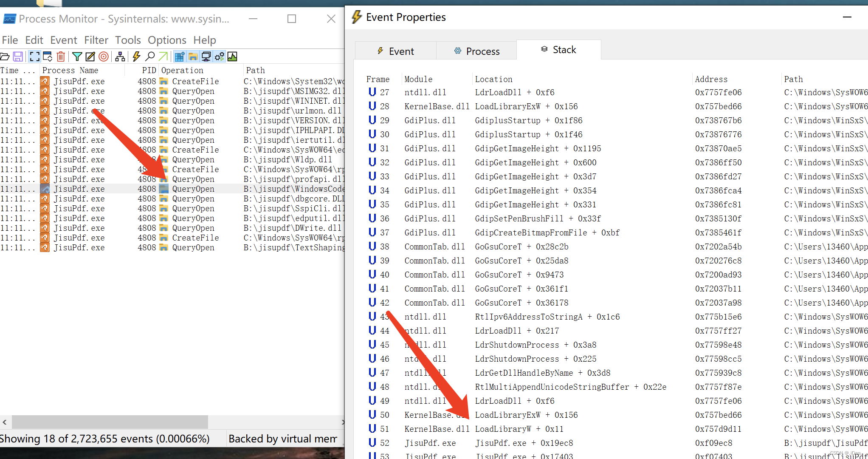Select the row with path B:\jisupdf\dbgcore.DLL
The height and width of the screenshot is (459, 868).
click(172, 198)
